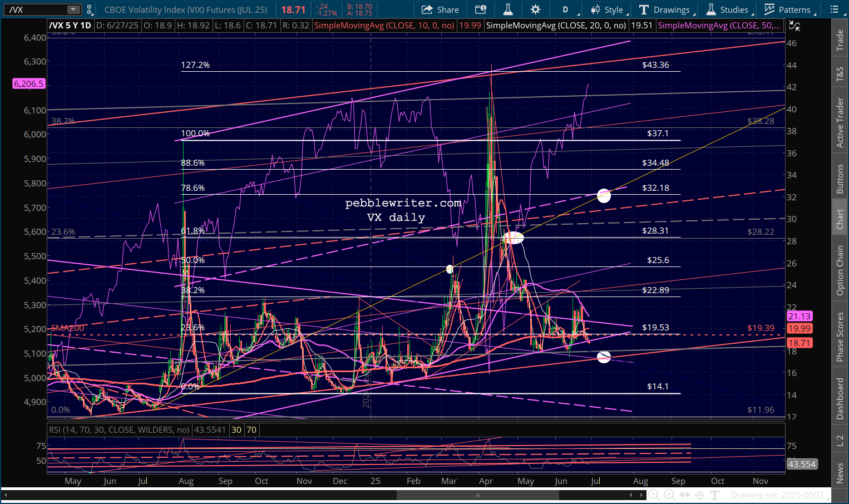Screen dimensions: 849x504
Task: Open the Patterns menu
Action: (789, 9)
